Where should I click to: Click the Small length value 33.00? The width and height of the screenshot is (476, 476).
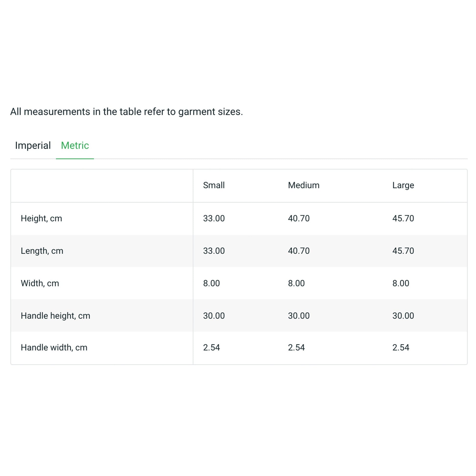pos(214,251)
